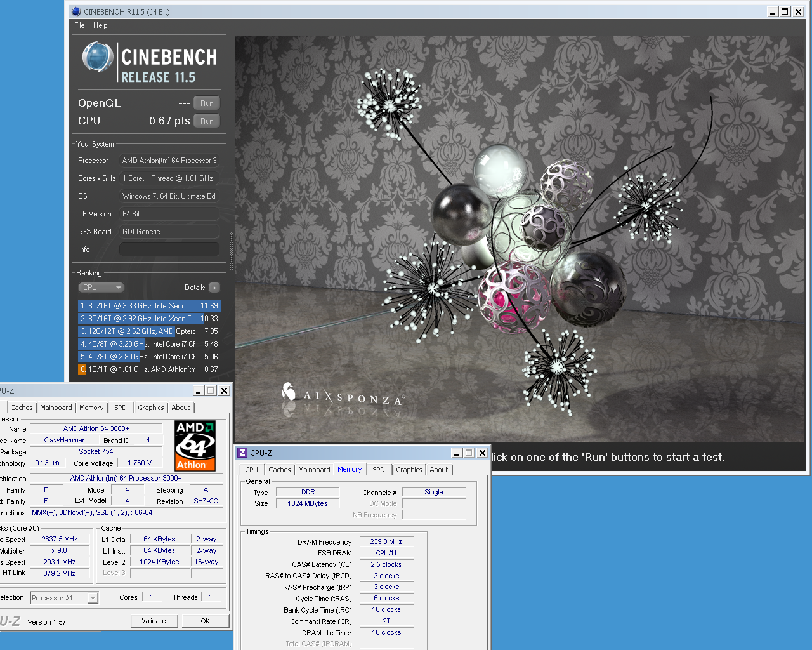Switch to SPD tab in left CPU-Z window

point(121,408)
